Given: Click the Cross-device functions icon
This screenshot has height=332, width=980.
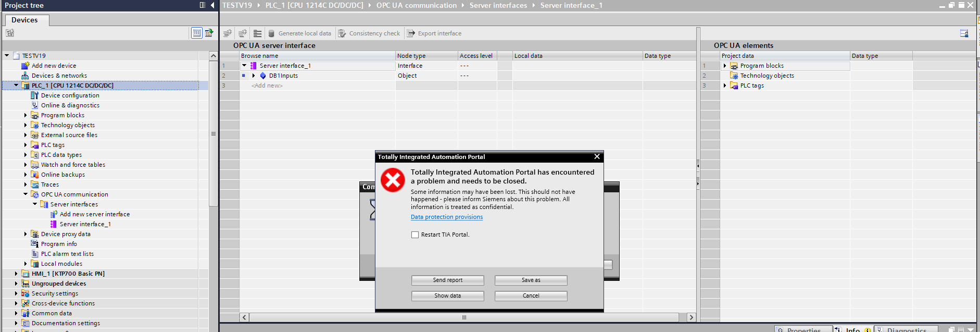Looking at the screenshot, I should (26, 303).
